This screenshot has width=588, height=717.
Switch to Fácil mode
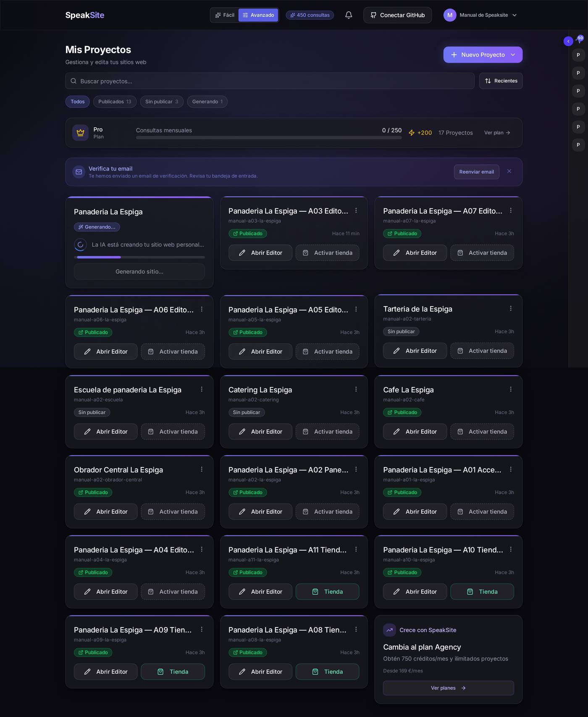(x=225, y=15)
